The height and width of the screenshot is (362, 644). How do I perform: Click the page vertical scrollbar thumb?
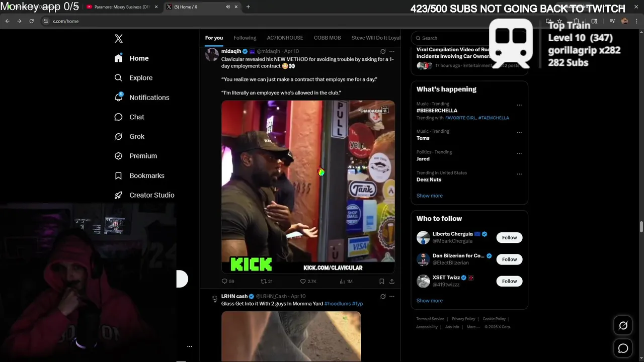pyautogui.click(x=641, y=227)
